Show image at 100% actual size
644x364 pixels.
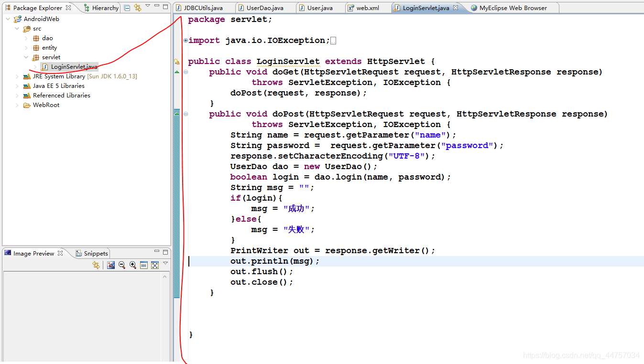coord(143,265)
